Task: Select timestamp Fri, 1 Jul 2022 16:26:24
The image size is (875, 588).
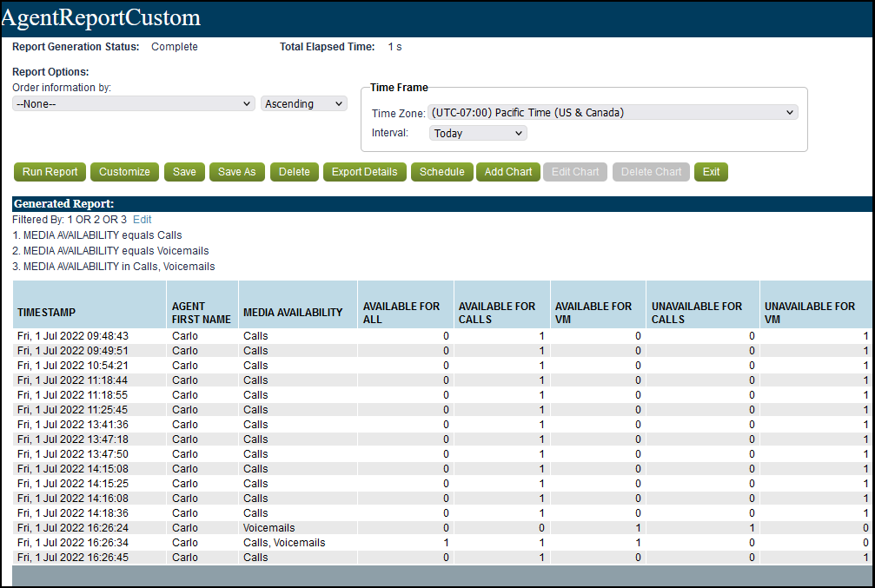Action: [73, 528]
